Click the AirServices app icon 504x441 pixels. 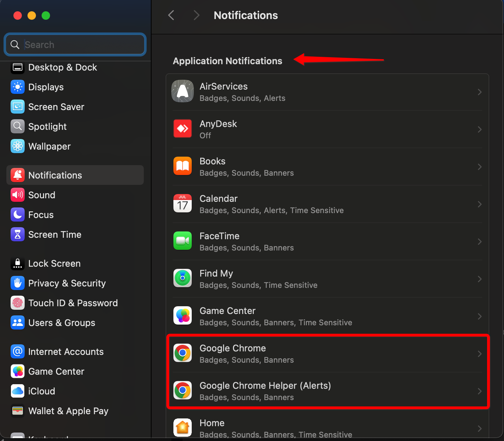[183, 91]
